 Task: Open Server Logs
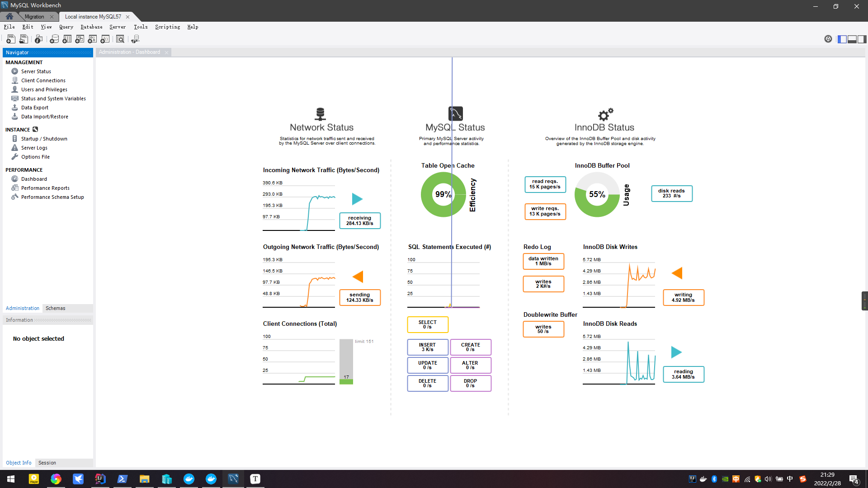tap(34, 148)
